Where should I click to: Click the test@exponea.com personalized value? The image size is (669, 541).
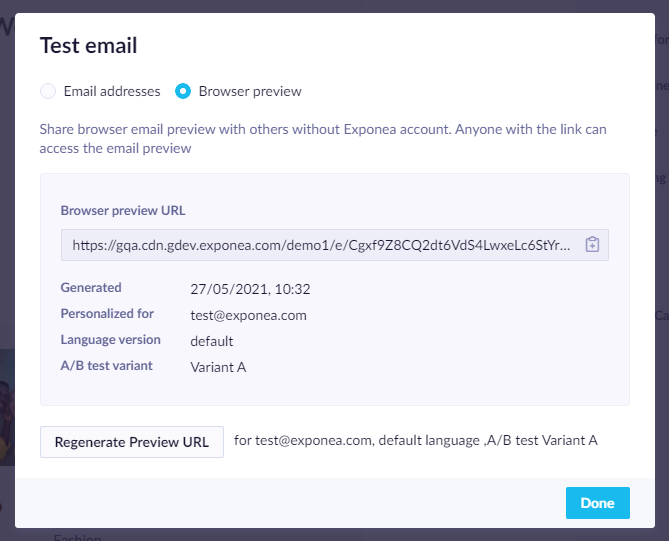click(248, 315)
